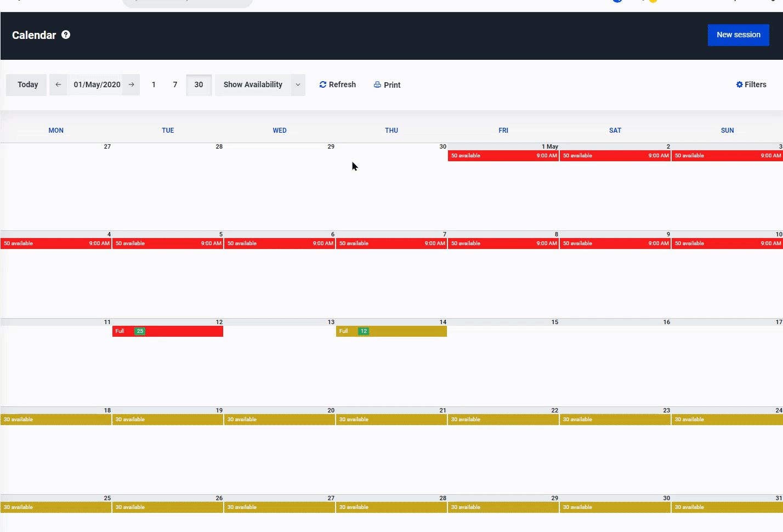Open the 30 available session on Friday 29
783x532 pixels.
tap(503, 507)
